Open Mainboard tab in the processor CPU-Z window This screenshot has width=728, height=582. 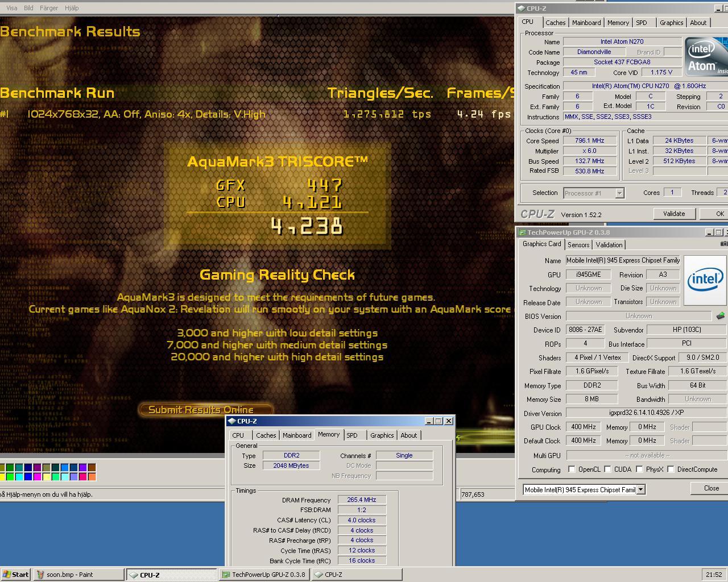[x=586, y=23]
